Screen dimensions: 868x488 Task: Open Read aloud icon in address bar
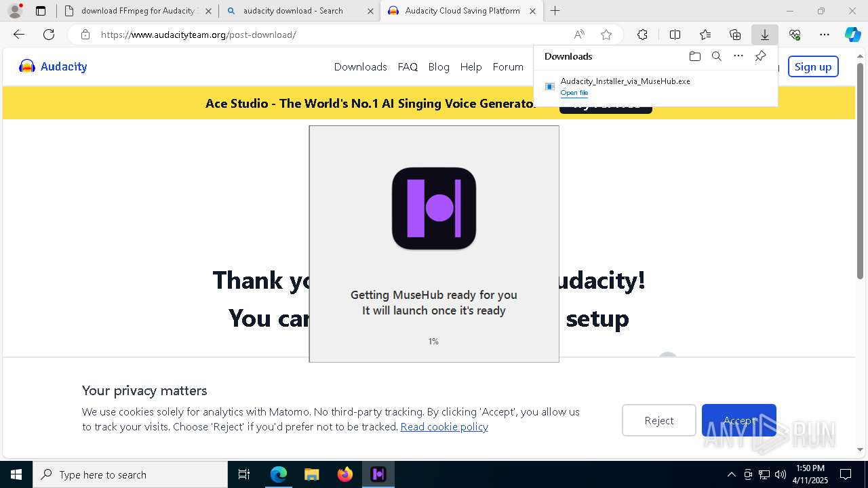coord(579,35)
